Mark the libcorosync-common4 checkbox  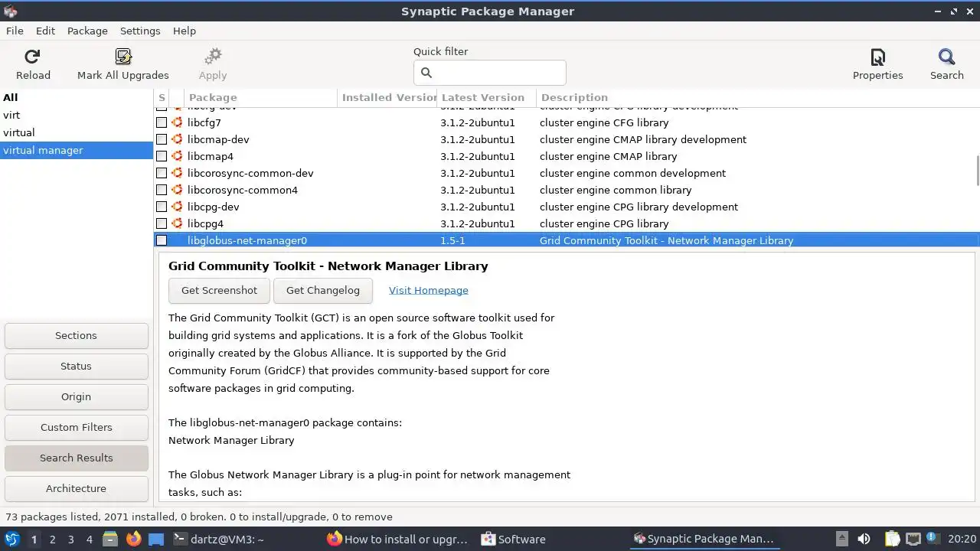point(162,190)
